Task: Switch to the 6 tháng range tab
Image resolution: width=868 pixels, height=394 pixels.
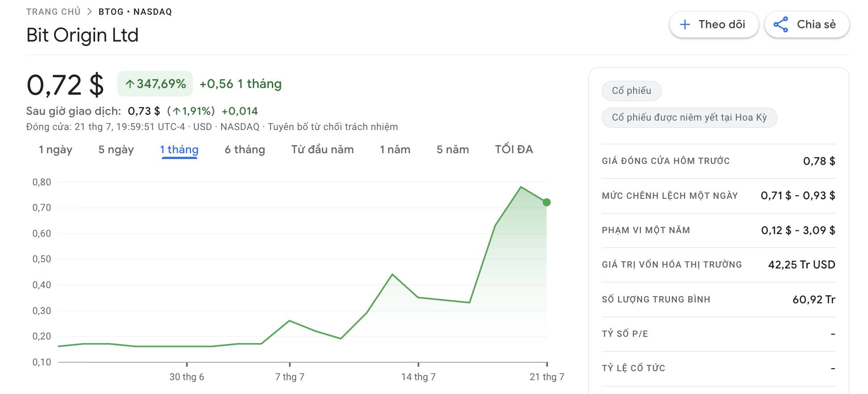Action: pos(245,150)
